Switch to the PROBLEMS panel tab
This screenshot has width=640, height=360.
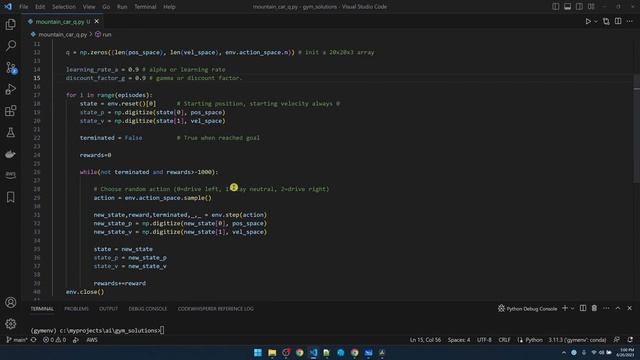(x=76, y=309)
